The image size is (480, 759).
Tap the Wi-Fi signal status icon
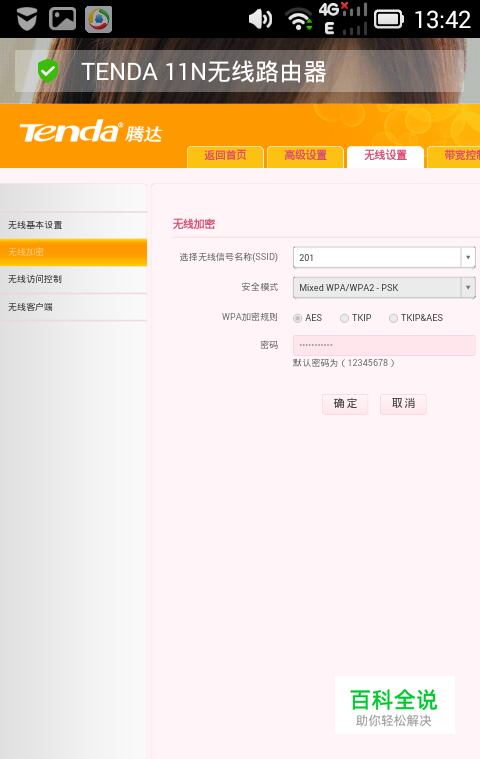(299, 19)
